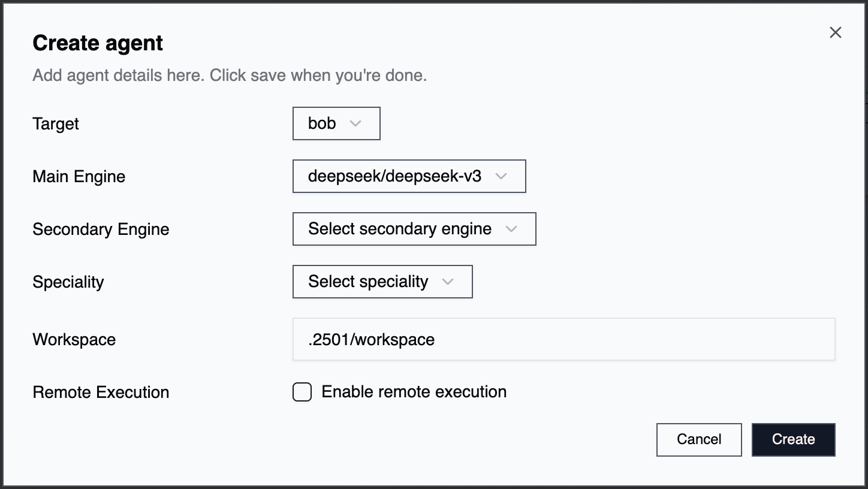The image size is (868, 489).
Task: Expand the Select speciality combo box
Action: coord(382,282)
